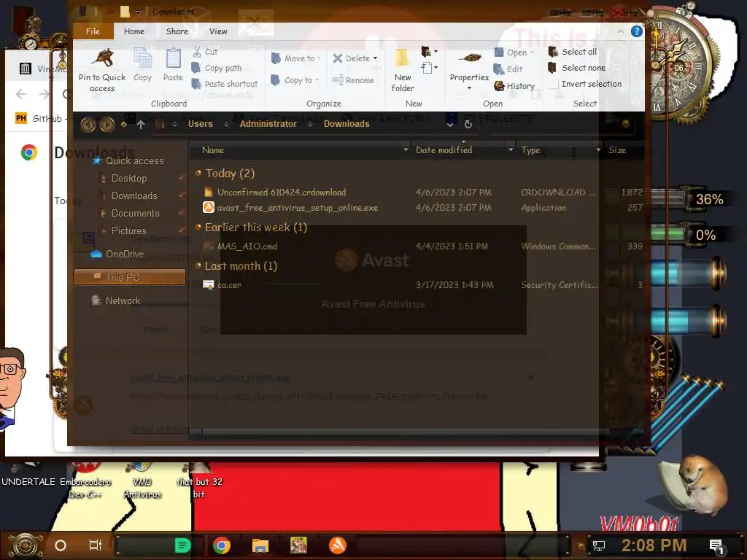This screenshot has height=560, width=747.
Task: Open Pictures in navigation pane
Action: click(x=128, y=230)
